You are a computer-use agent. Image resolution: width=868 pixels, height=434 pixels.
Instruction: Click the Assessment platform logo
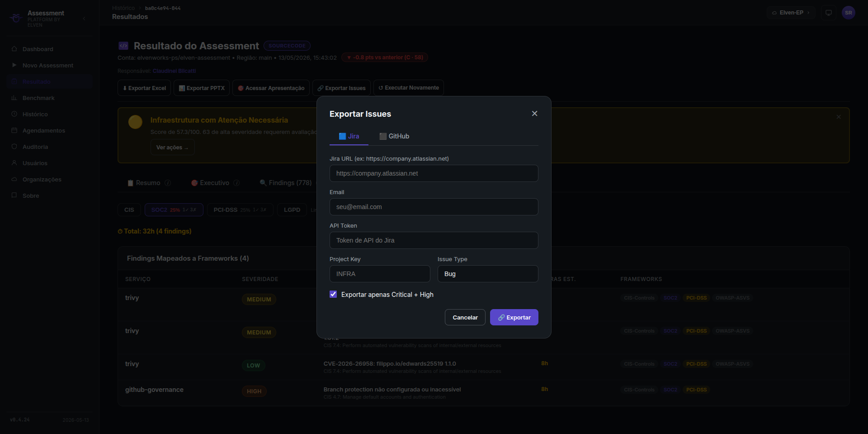pos(16,18)
